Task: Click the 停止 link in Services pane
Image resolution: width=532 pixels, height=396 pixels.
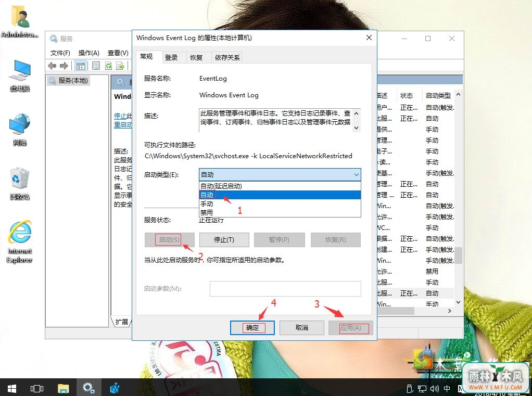Action: click(x=120, y=116)
